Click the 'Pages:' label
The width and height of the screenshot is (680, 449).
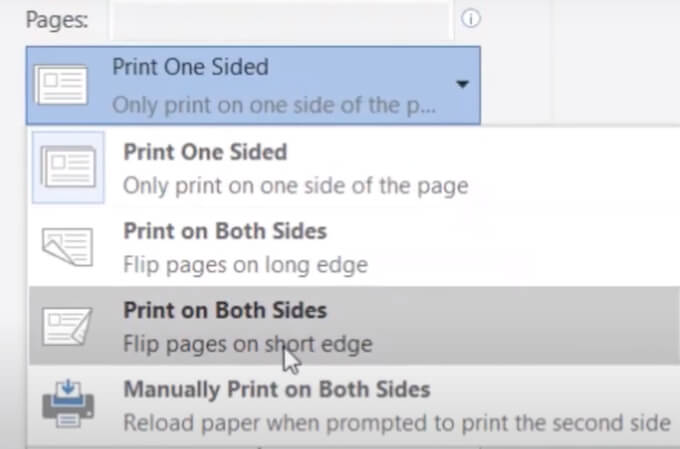56,19
